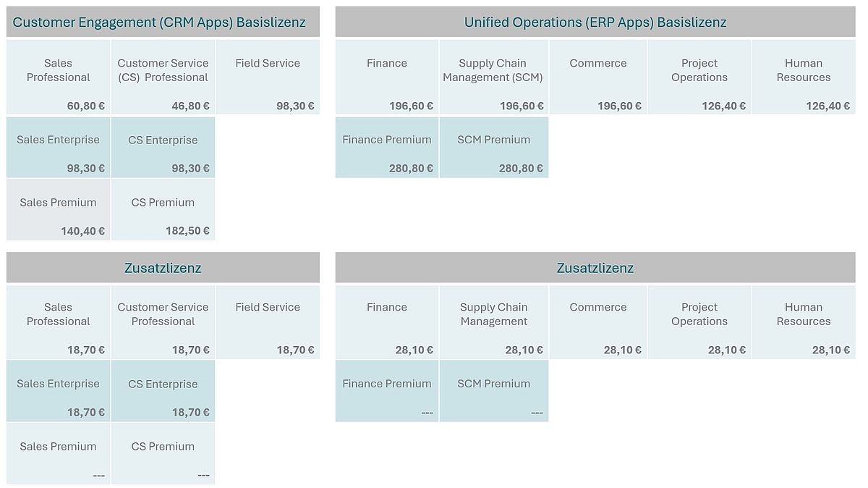The height and width of the screenshot is (488, 868).
Task: Select the Project Operations 126,40 € tile
Action: pyautogui.click(x=699, y=77)
